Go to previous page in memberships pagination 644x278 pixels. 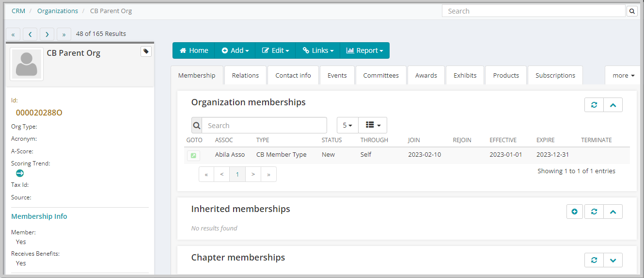tap(222, 174)
